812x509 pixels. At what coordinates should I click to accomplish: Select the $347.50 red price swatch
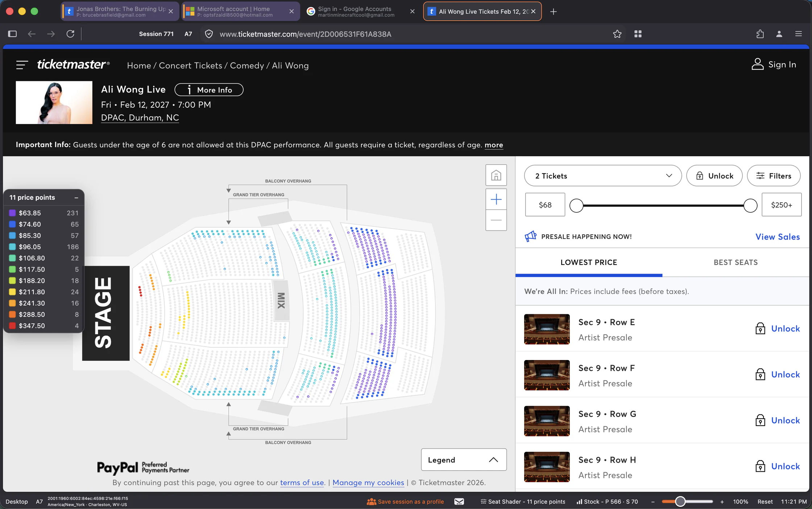click(x=12, y=326)
